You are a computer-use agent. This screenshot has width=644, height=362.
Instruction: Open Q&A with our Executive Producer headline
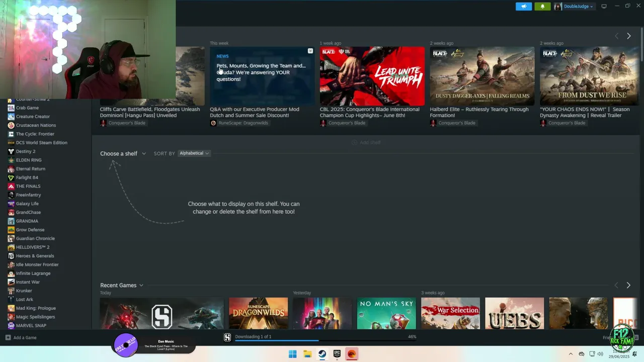coord(255,112)
